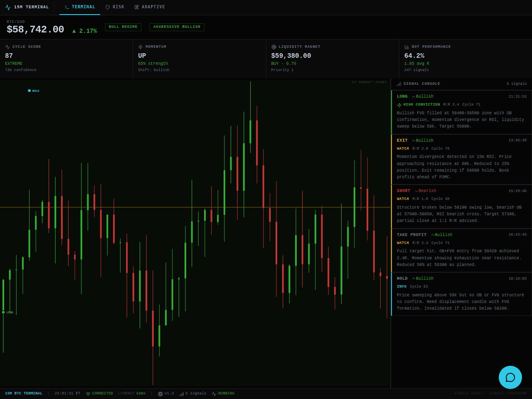
Task: Click the Bearish arrow on SHORT signal
Action: tap(416, 191)
